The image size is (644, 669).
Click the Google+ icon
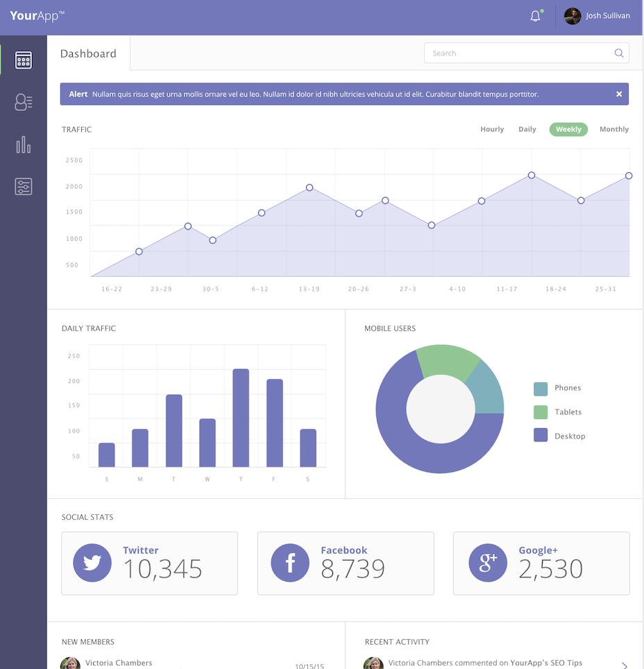click(488, 563)
